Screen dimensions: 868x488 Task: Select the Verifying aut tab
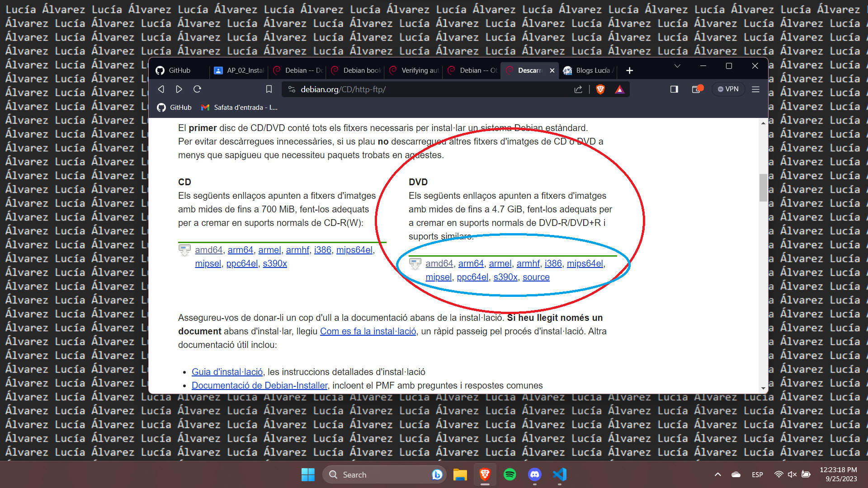coord(413,70)
